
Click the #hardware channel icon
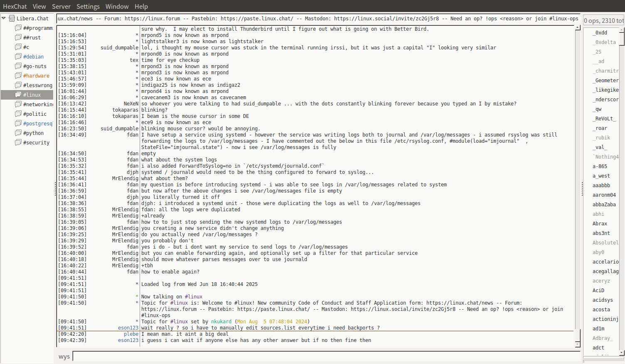point(18,76)
